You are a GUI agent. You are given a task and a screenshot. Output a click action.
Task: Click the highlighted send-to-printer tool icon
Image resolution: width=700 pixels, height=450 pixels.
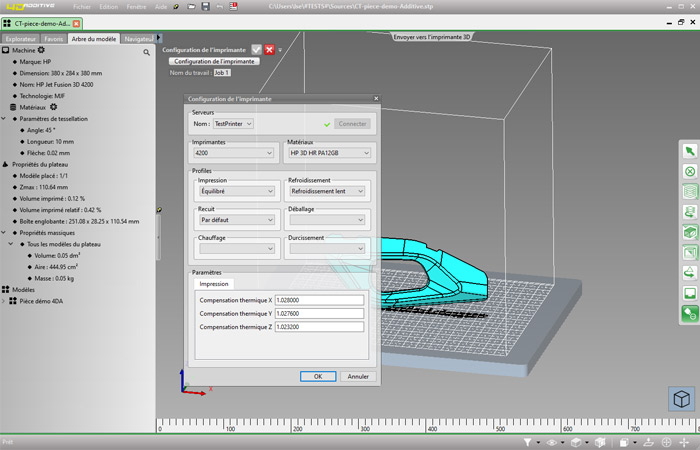click(690, 313)
